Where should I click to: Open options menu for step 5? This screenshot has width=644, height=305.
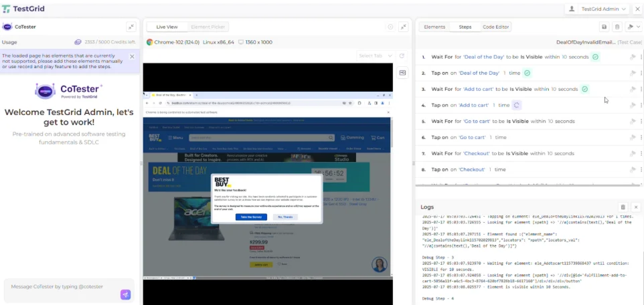click(x=641, y=121)
